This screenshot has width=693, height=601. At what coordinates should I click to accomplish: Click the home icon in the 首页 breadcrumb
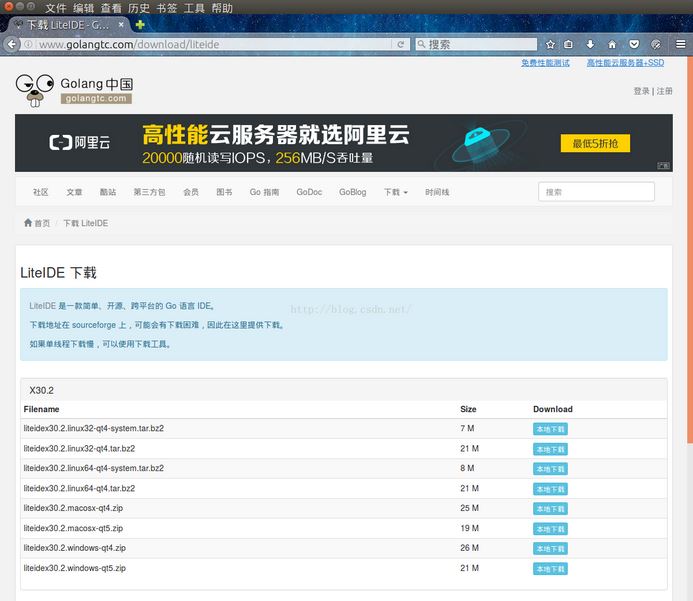pyautogui.click(x=28, y=223)
